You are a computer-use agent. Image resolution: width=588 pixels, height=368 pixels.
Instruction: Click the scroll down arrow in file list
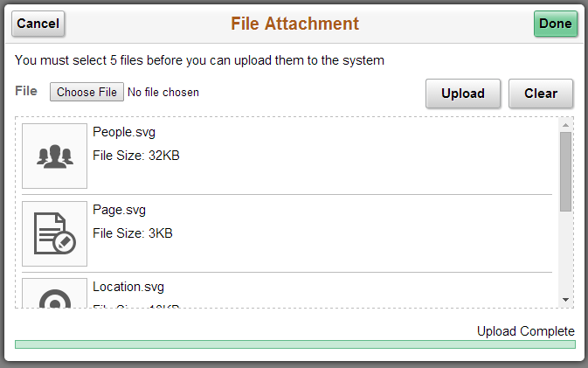point(566,299)
